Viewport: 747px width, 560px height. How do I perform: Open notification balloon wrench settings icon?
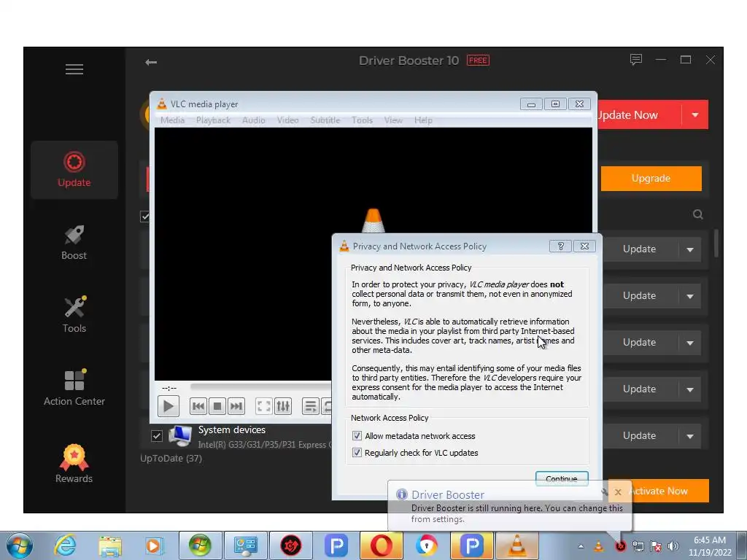click(605, 492)
